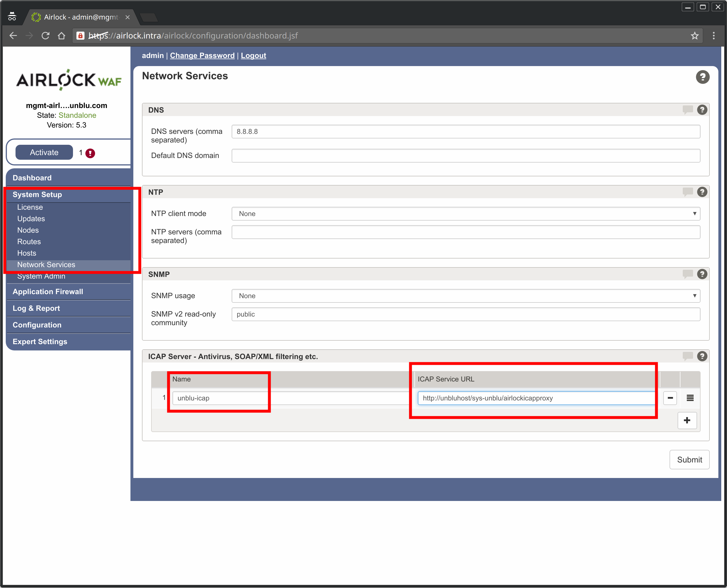Screen dimensions: 727x588
Task: Click the Submit button
Action: (x=689, y=460)
